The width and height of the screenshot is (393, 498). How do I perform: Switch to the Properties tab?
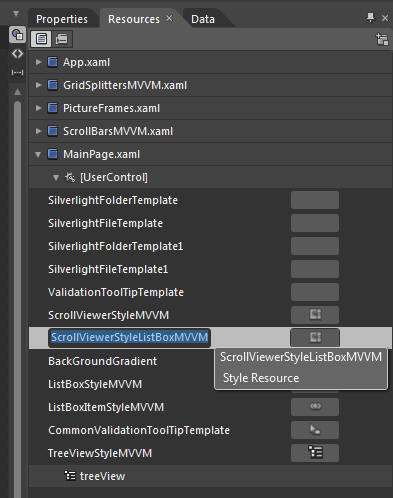62,19
